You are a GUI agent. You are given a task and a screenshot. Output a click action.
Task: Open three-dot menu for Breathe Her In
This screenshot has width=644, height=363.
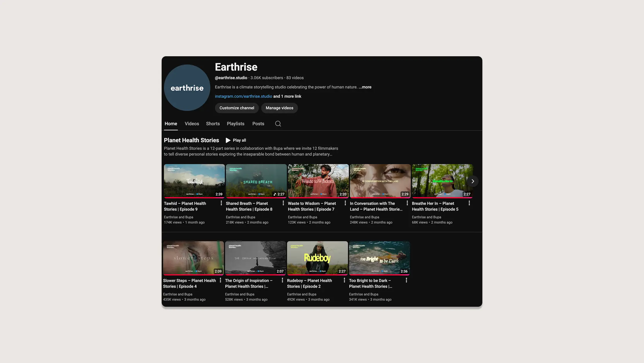469,203
